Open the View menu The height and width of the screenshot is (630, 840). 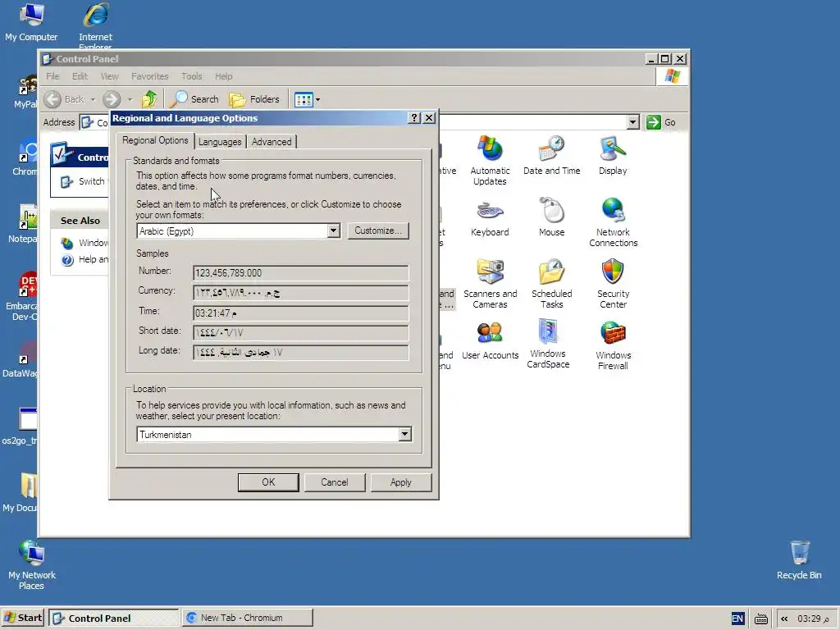tap(109, 76)
